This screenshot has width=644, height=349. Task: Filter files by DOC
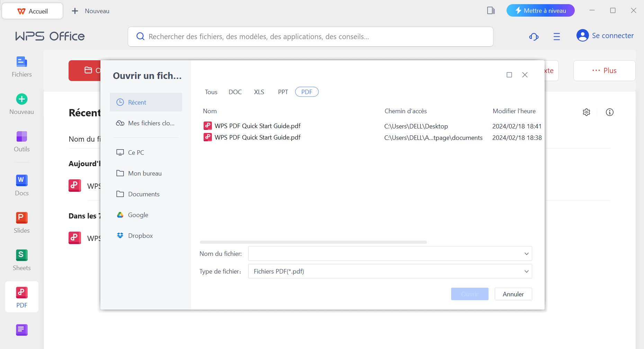click(235, 92)
